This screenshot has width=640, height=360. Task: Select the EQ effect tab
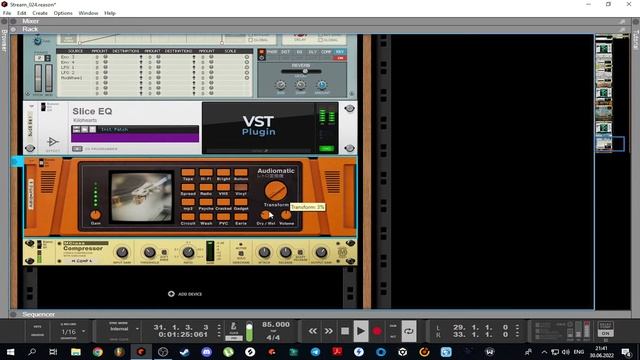coord(299,52)
